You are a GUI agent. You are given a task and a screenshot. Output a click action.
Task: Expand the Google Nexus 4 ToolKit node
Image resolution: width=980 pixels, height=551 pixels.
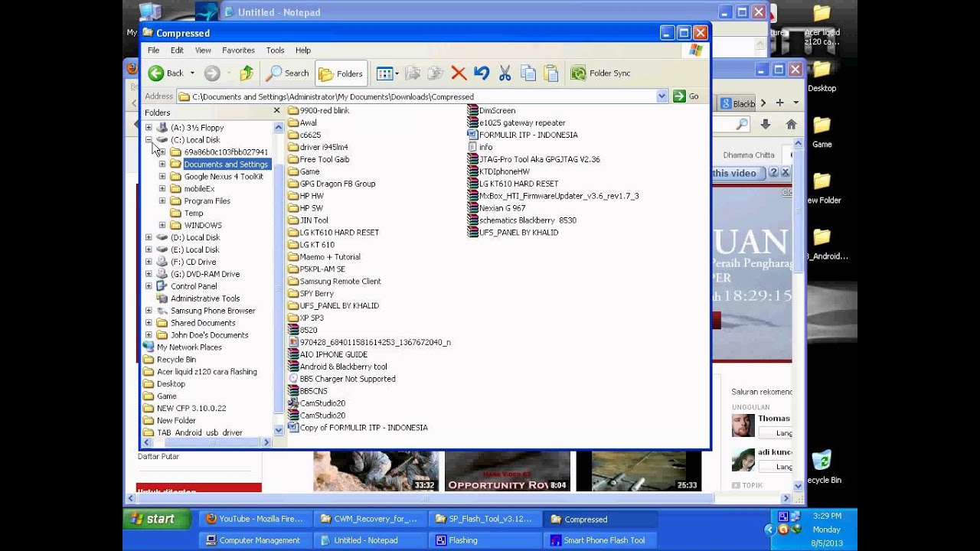coord(162,177)
